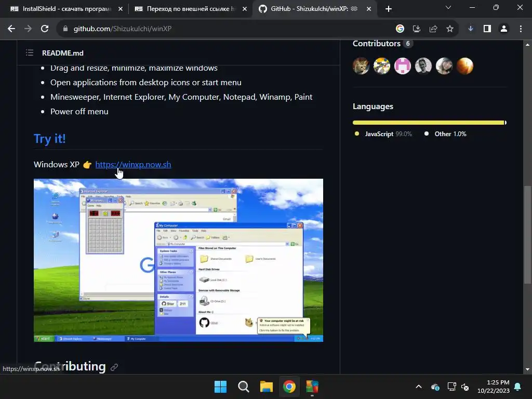Click the Try it! heading link
The width and height of the screenshot is (532, 399).
point(49,138)
